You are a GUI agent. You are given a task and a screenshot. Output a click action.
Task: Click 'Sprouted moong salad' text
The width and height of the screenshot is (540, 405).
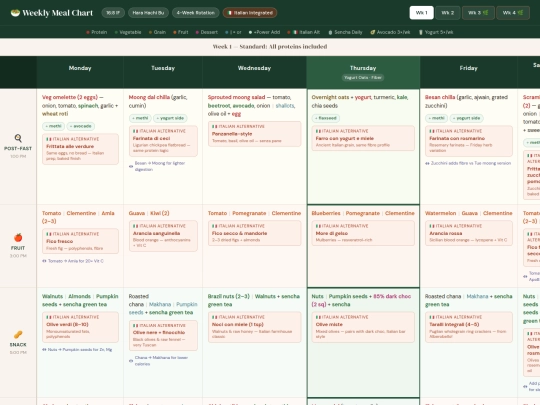[236, 97]
